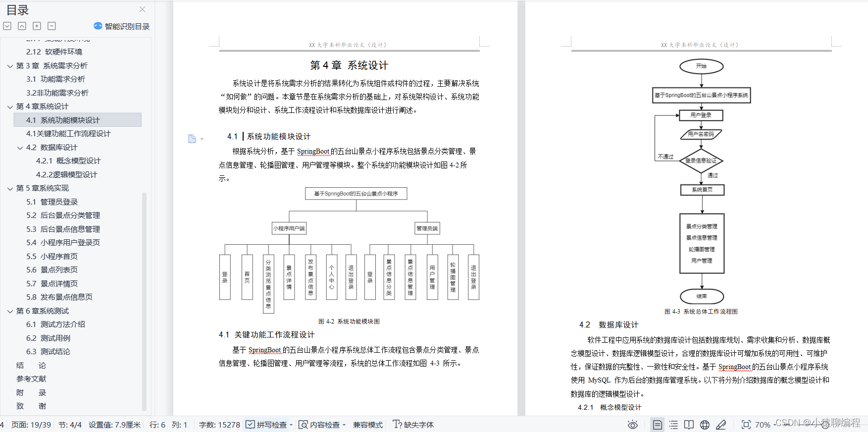The image size is (868, 432).
Task: Jump to 参考文献 outline entry
Action: 31,379
